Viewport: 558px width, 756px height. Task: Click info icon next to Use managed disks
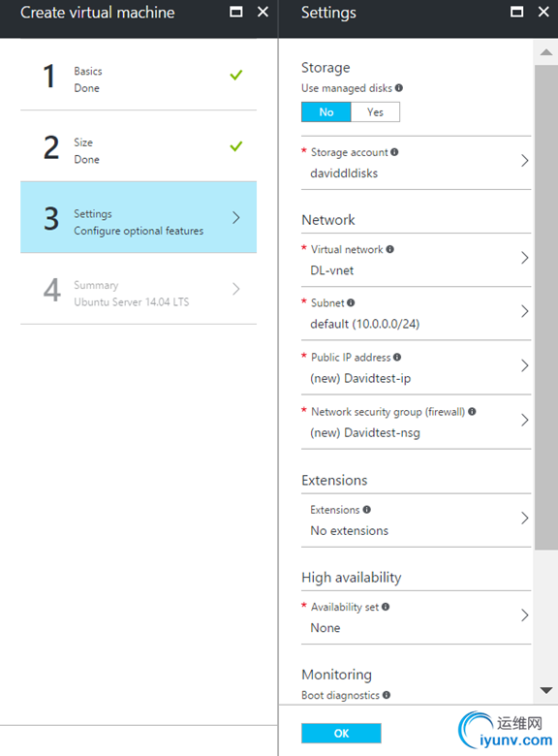[399, 88]
